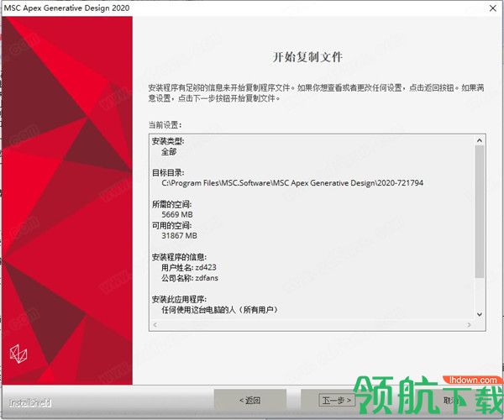The width and height of the screenshot is (504, 420).
Task: Click the '安装此应用程序:' label
Action: coord(179,299)
